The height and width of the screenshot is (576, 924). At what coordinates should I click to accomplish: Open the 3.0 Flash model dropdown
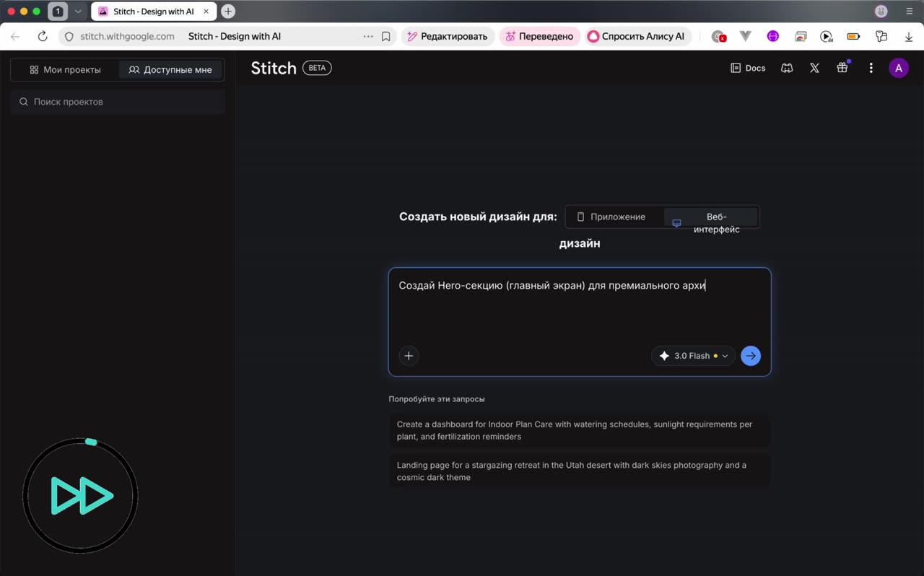tap(693, 356)
